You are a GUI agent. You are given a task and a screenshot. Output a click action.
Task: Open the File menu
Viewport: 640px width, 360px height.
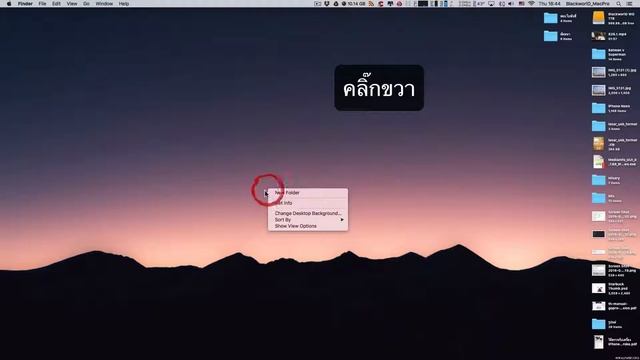[42, 4]
